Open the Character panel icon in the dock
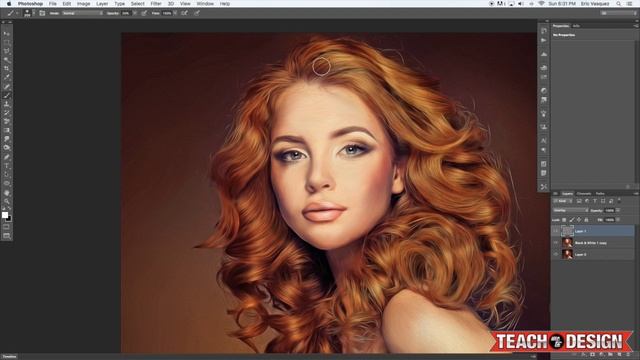 (544, 141)
